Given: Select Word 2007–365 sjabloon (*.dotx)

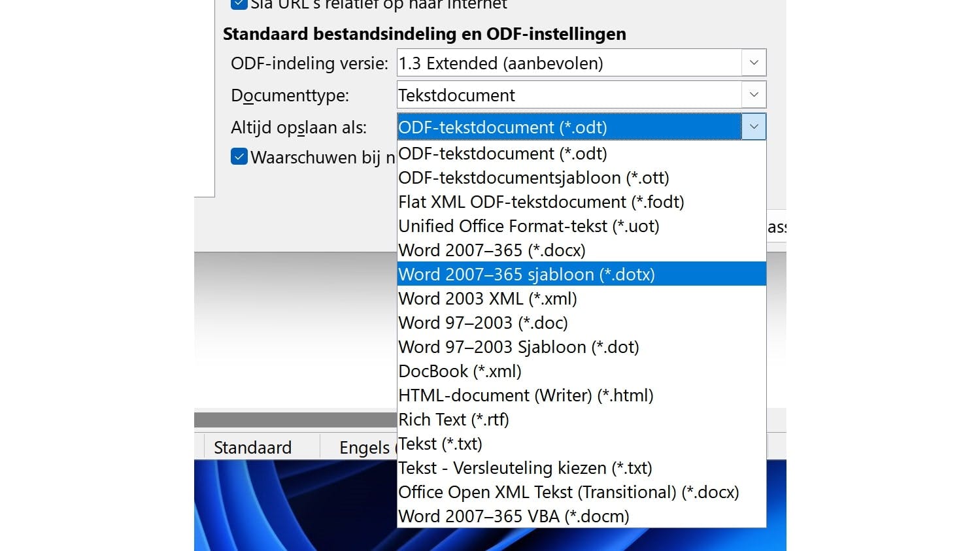Looking at the screenshot, I should tap(526, 275).
